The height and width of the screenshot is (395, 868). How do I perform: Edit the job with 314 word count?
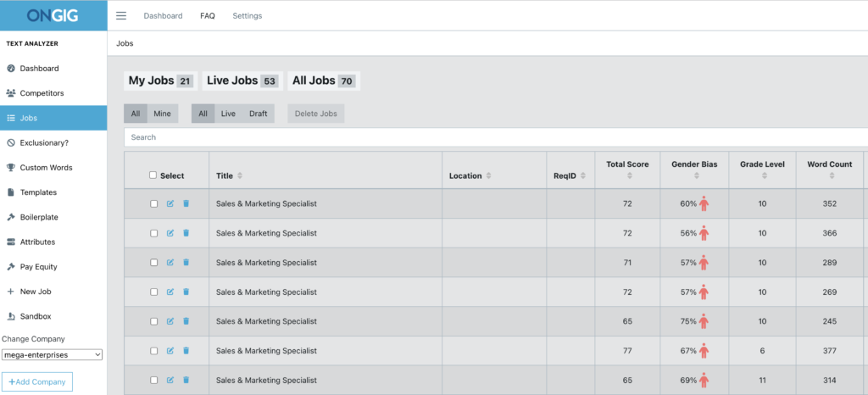pyautogui.click(x=170, y=380)
